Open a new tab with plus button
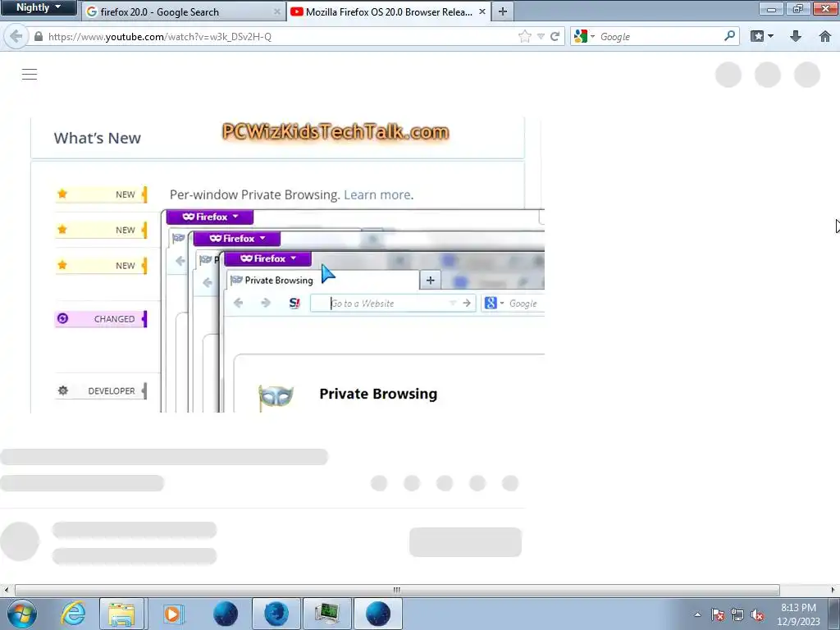840x630 pixels. [503, 11]
